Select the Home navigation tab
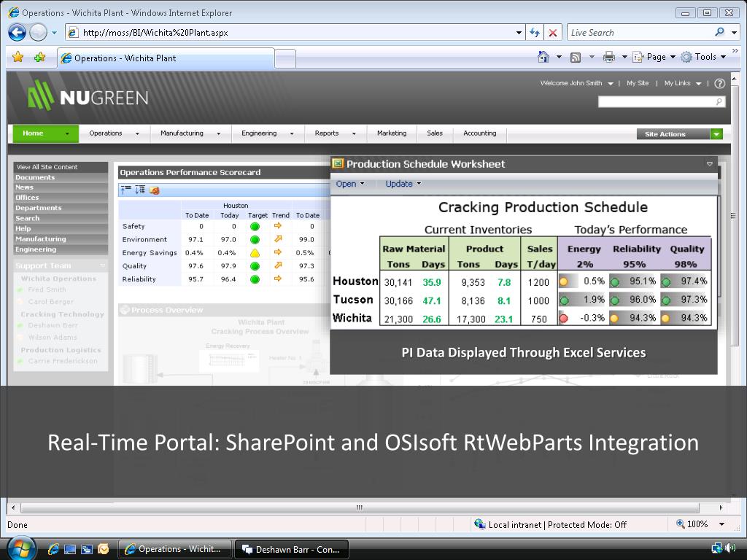Screen dimensions: 747x560 [x=46, y=133]
